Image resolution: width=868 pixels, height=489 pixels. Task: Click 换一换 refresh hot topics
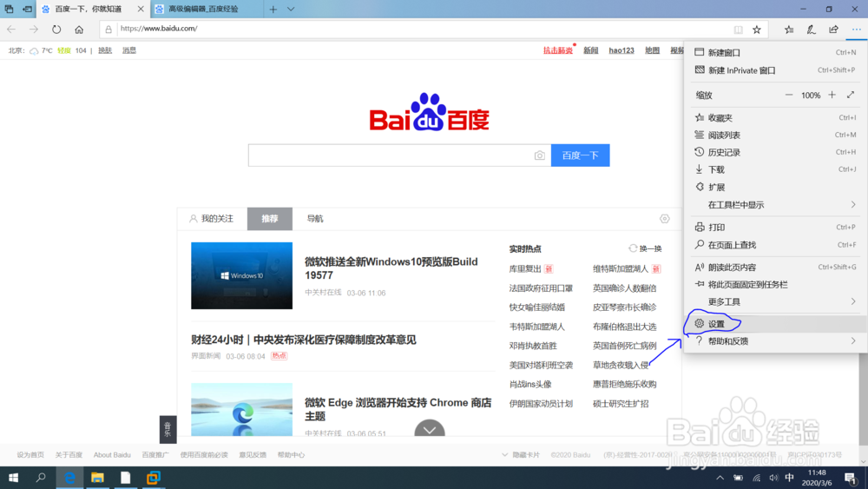point(645,248)
